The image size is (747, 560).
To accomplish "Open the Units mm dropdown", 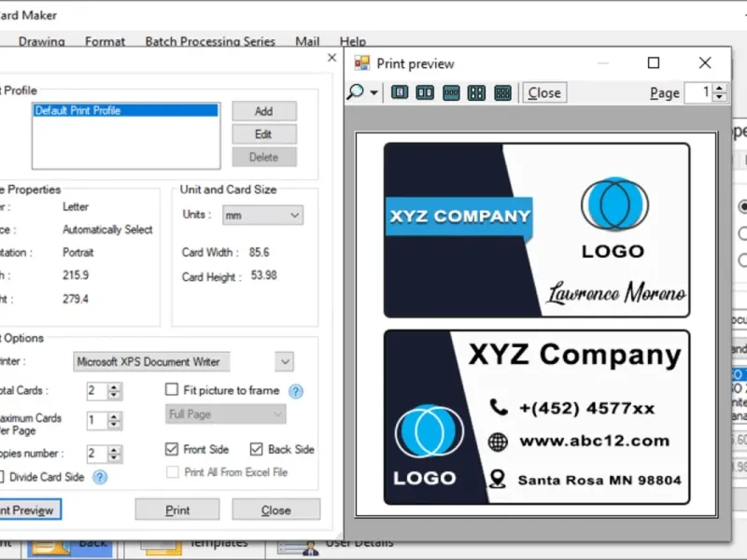I will [x=262, y=216].
